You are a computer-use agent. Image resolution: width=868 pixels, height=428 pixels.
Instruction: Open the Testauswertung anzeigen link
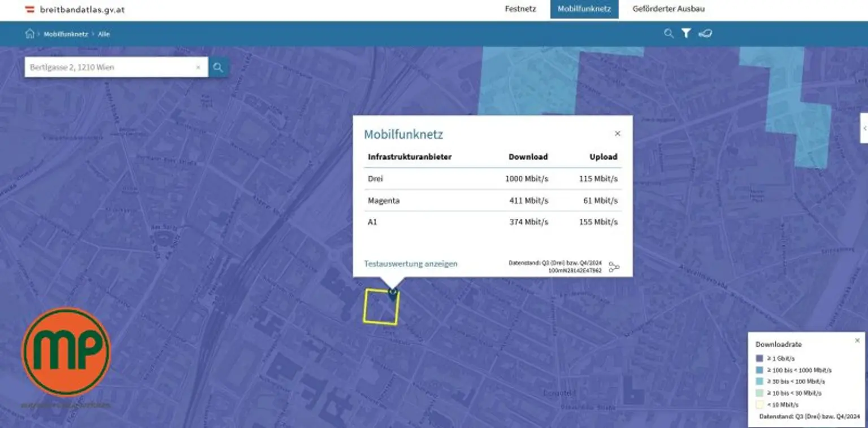pos(411,264)
